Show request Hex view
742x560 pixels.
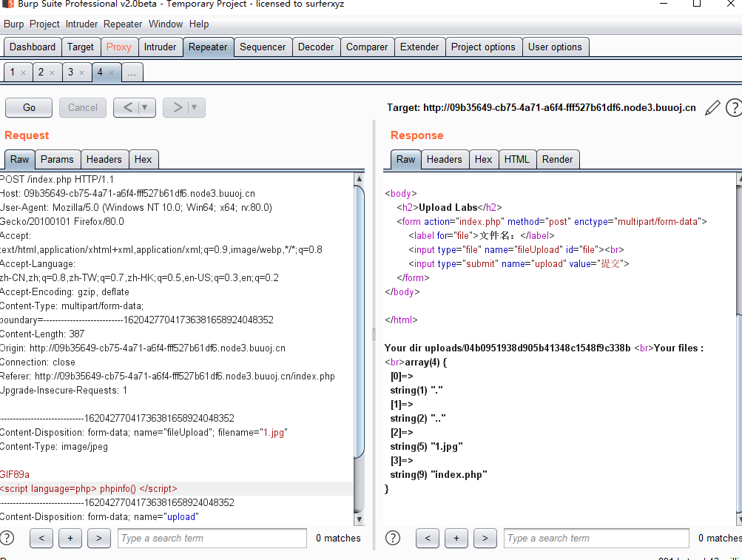(x=143, y=160)
